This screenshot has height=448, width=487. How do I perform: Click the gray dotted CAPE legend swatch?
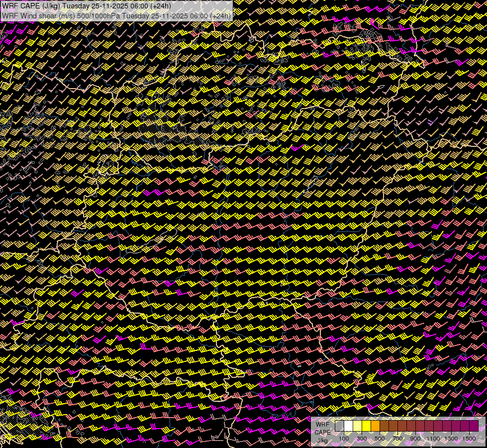coord(339,426)
